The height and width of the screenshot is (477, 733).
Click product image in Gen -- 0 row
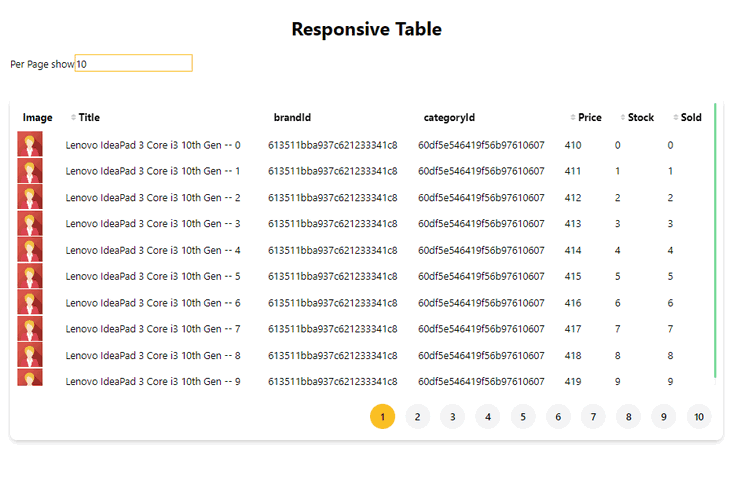click(x=30, y=144)
